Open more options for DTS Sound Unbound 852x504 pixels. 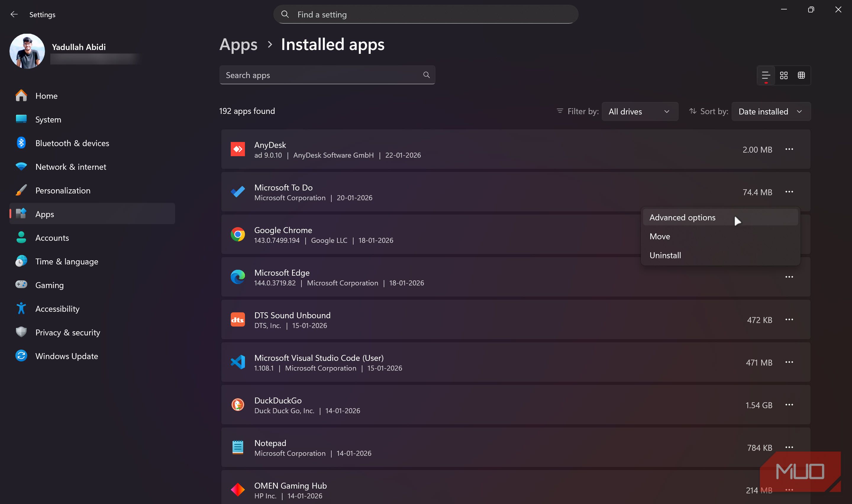789,320
